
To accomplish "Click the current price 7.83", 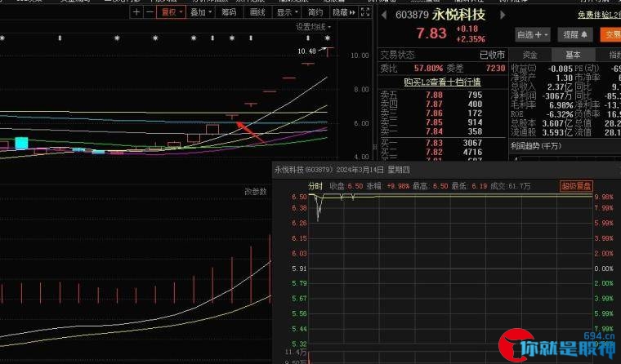I will point(431,33).
